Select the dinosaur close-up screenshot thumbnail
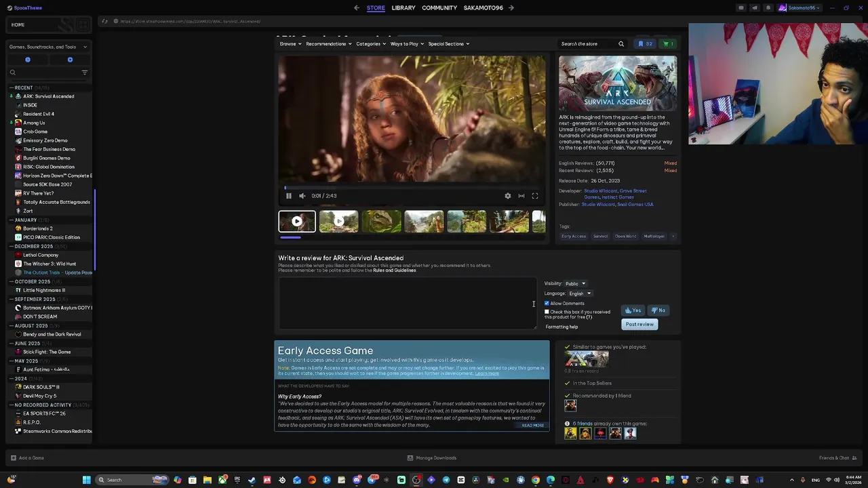 (381, 222)
